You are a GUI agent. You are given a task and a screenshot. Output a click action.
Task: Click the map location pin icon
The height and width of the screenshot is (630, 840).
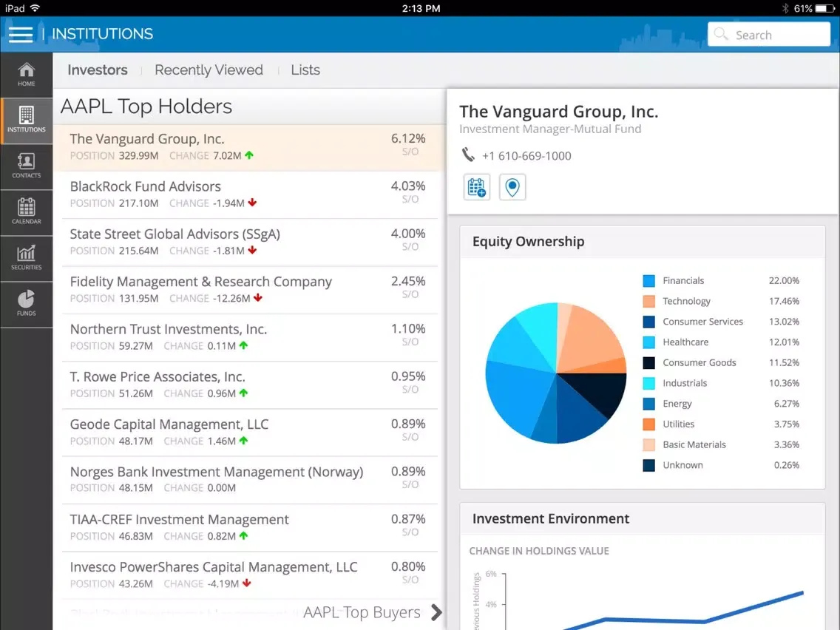point(512,187)
